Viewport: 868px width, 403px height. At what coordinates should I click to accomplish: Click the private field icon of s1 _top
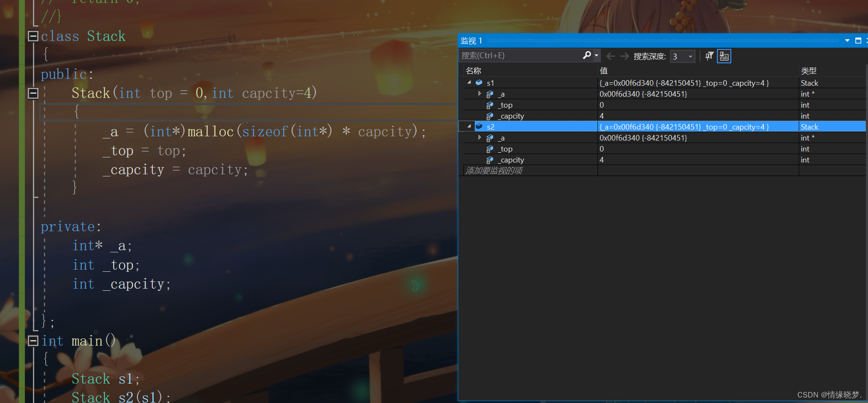pos(489,105)
